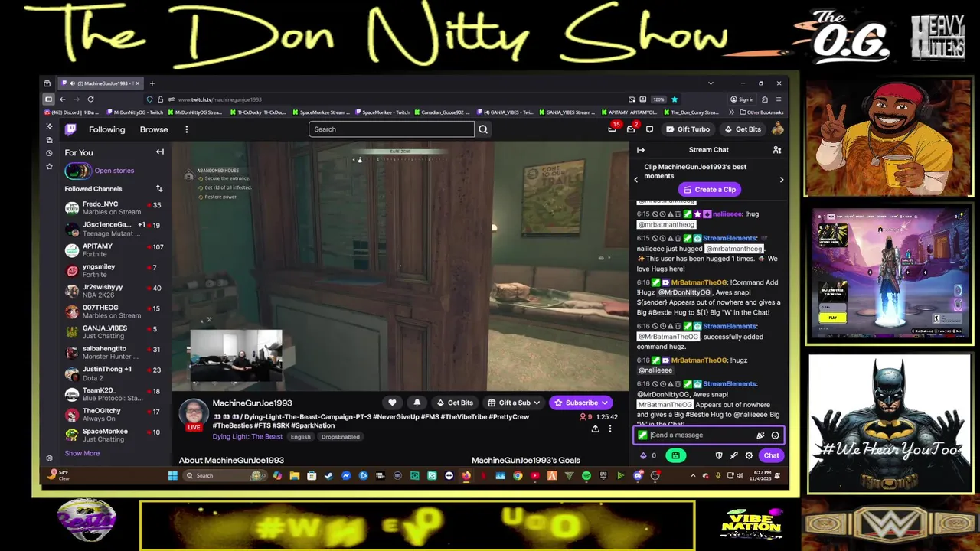Sort Followed Channels list
The width and height of the screenshot is (980, 551).
point(159,188)
